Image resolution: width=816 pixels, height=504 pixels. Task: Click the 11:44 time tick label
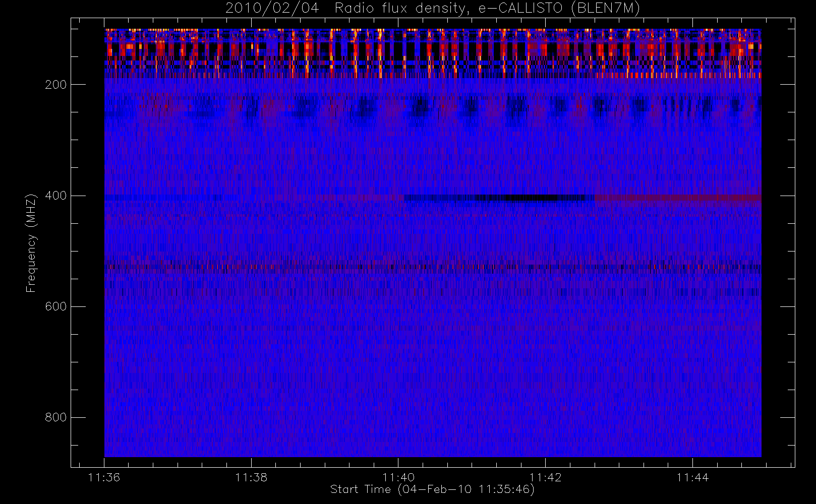coord(692,477)
